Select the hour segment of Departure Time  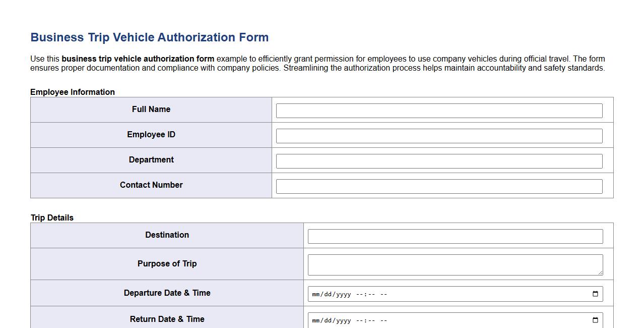click(360, 293)
